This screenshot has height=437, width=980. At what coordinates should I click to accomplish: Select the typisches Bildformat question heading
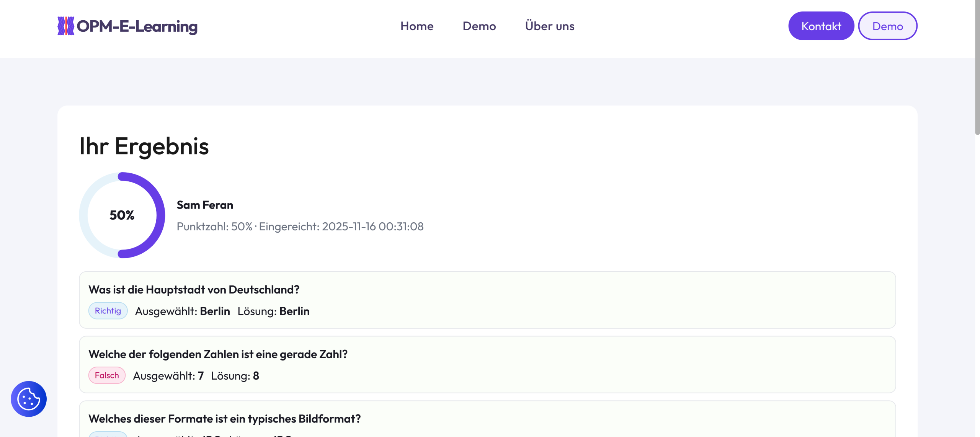coord(224,419)
